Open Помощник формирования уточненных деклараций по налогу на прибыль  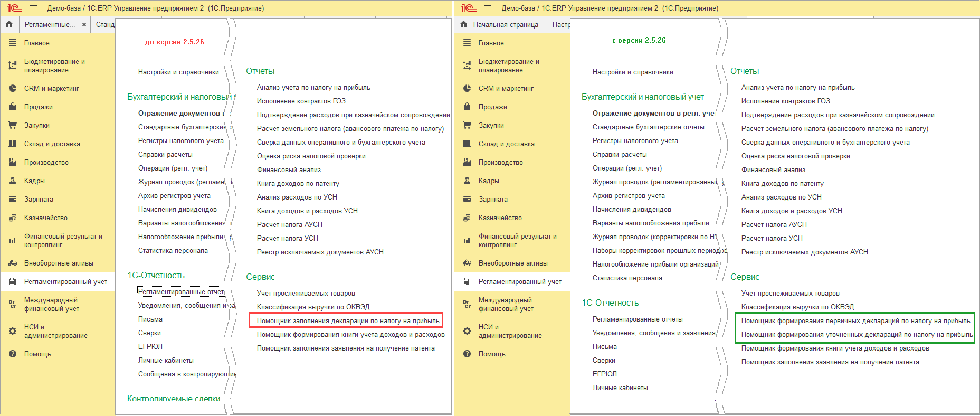(x=857, y=335)
